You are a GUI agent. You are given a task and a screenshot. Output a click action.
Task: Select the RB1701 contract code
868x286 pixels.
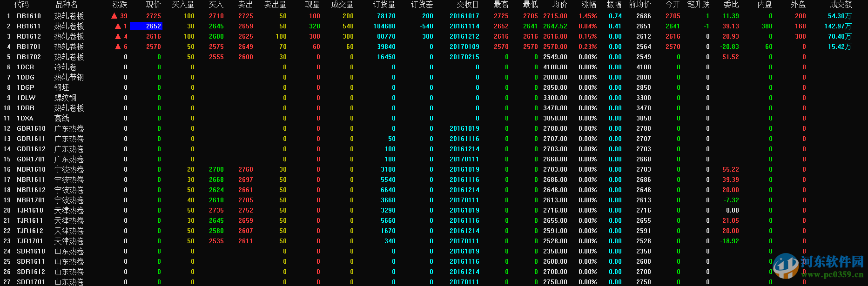pyautogui.click(x=29, y=47)
